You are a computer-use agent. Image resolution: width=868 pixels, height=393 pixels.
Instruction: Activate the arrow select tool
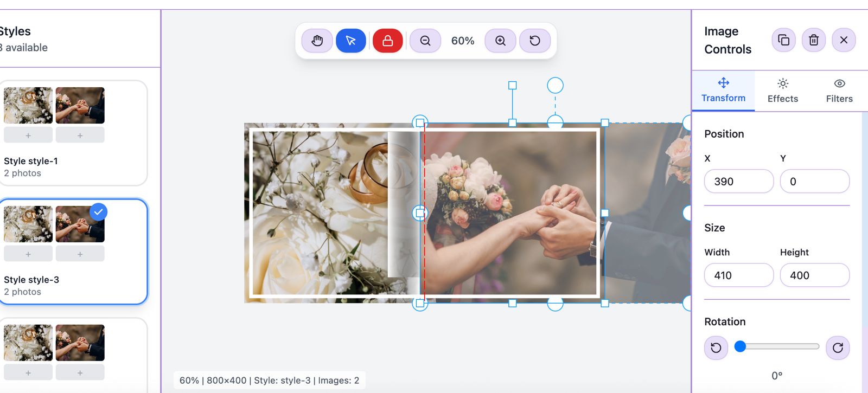point(351,41)
